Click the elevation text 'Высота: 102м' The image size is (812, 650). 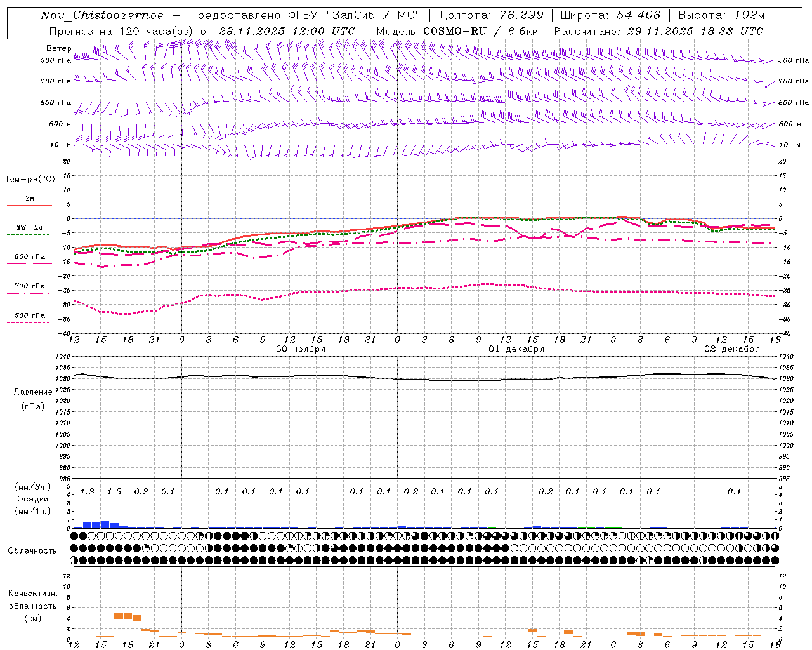tap(721, 15)
